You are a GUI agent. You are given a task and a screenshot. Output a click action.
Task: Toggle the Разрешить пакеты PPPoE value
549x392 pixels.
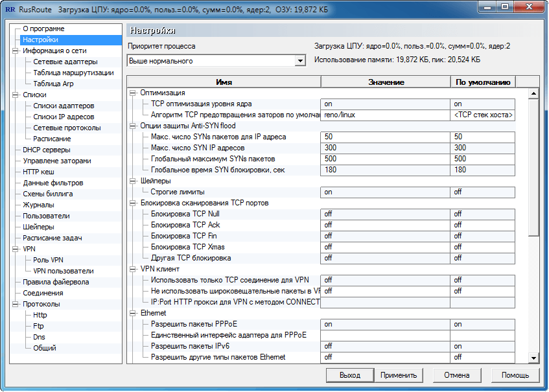pyautogui.click(x=385, y=325)
